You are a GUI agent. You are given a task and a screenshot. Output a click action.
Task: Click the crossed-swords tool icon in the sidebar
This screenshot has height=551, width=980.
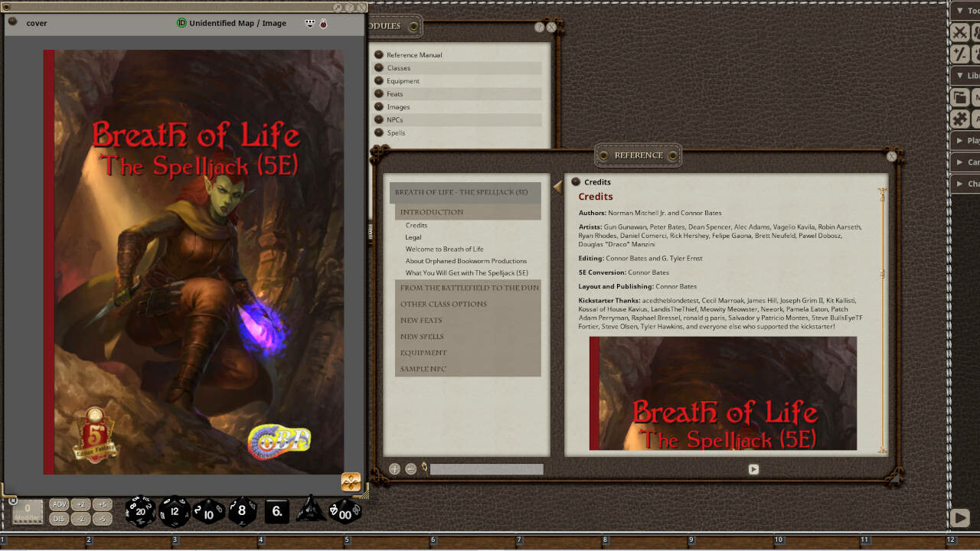[x=959, y=32]
